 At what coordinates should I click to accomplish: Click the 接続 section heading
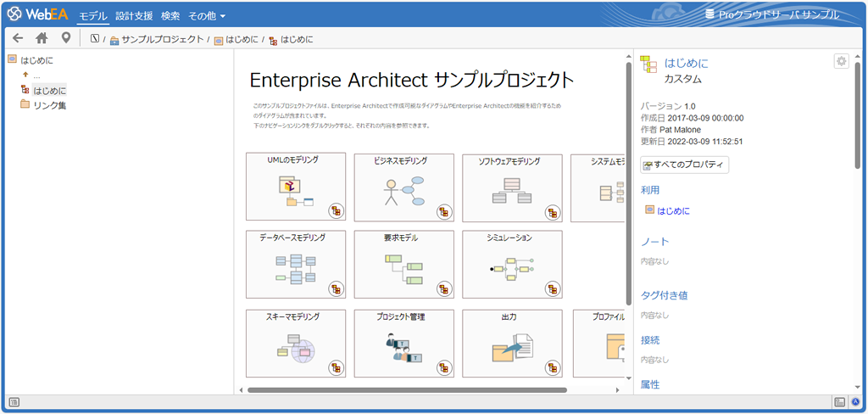[x=650, y=339]
